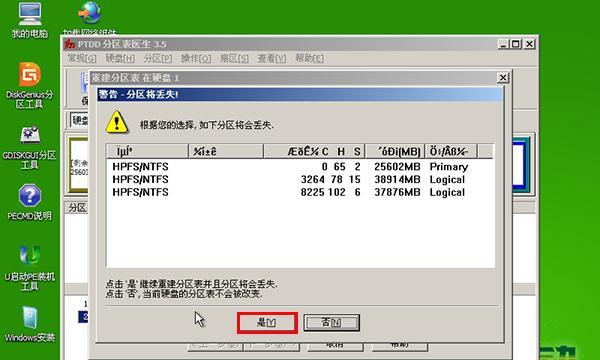
Task: Open the 帮助 menu in the menu bar
Action: (x=309, y=59)
